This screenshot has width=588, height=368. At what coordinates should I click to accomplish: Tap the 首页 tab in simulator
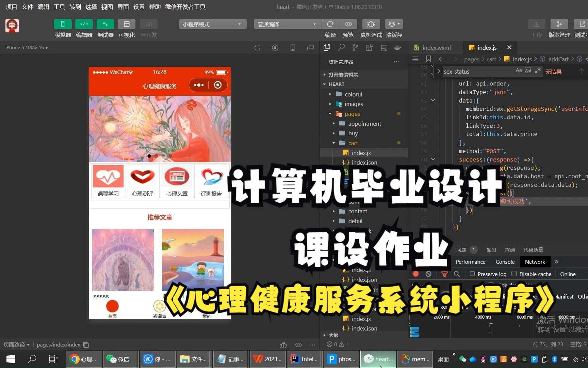pyautogui.click(x=112, y=309)
